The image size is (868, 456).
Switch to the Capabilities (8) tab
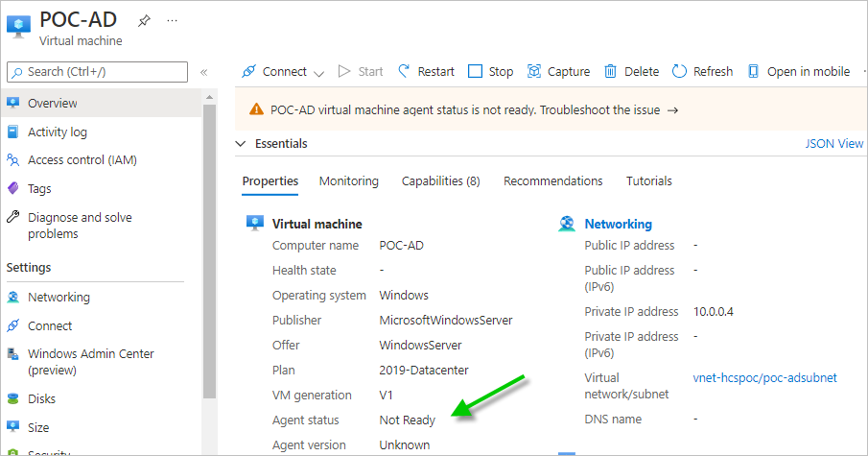pos(440,181)
